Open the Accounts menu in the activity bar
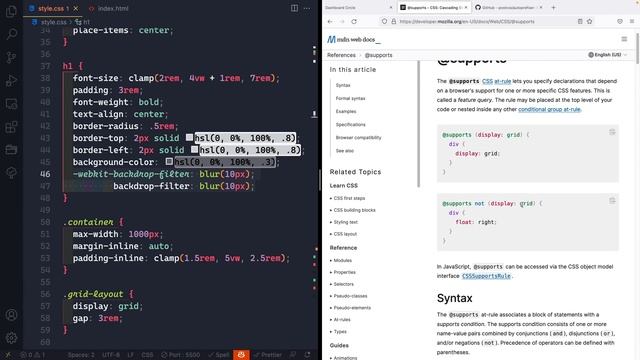640x360 pixels. pyautogui.click(x=11, y=315)
